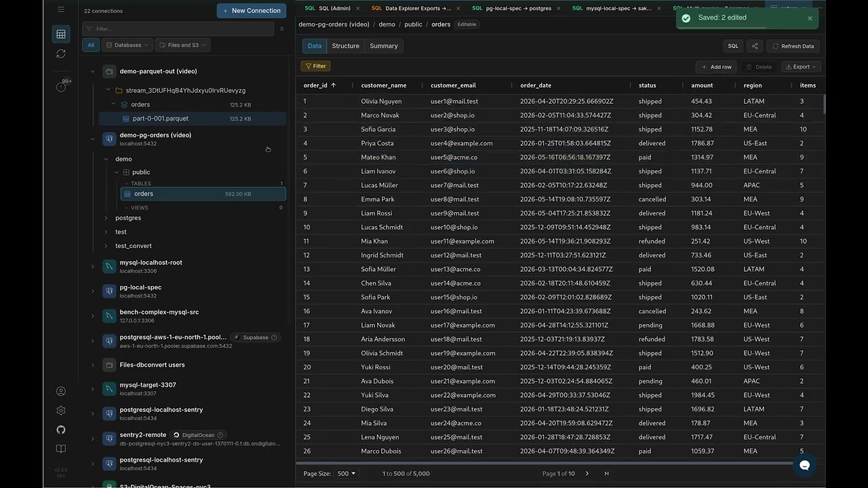Click the share icon next to SQL button
The image size is (868, 488).
755,46
